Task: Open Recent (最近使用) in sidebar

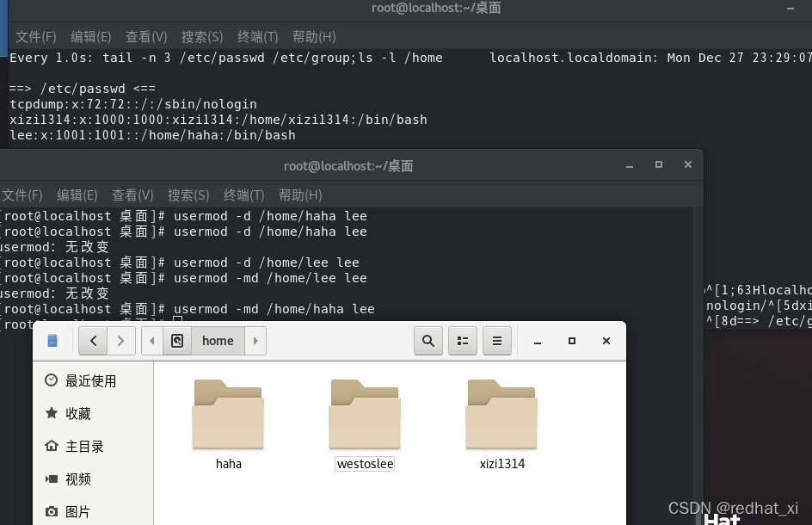Action: tap(93, 381)
